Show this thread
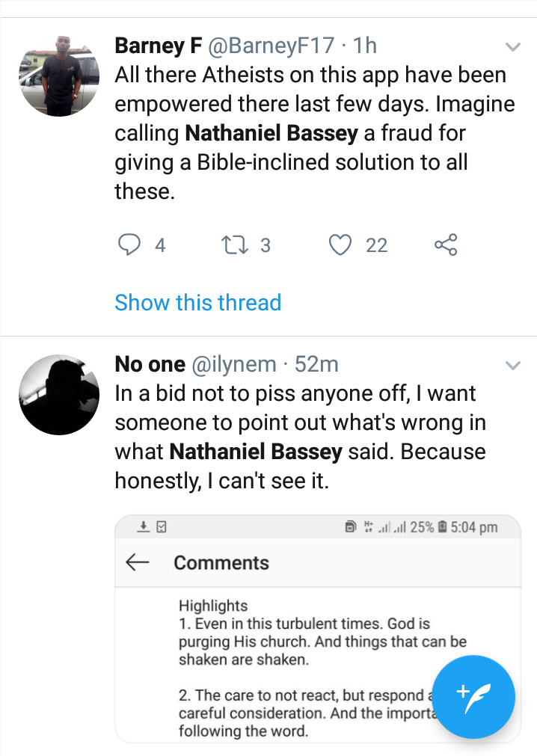The height and width of the screenshot is (756, 537). click(x=197, y=303)
